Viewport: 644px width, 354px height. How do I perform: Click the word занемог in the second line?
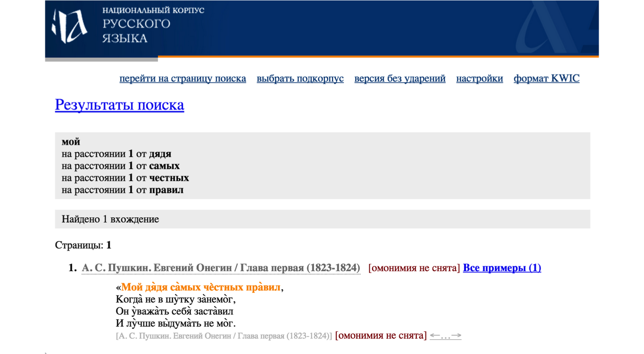pos(215,300)
